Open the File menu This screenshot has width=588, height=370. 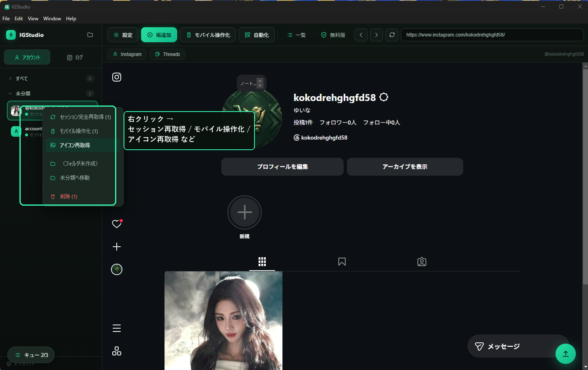(x=6, y=19)
